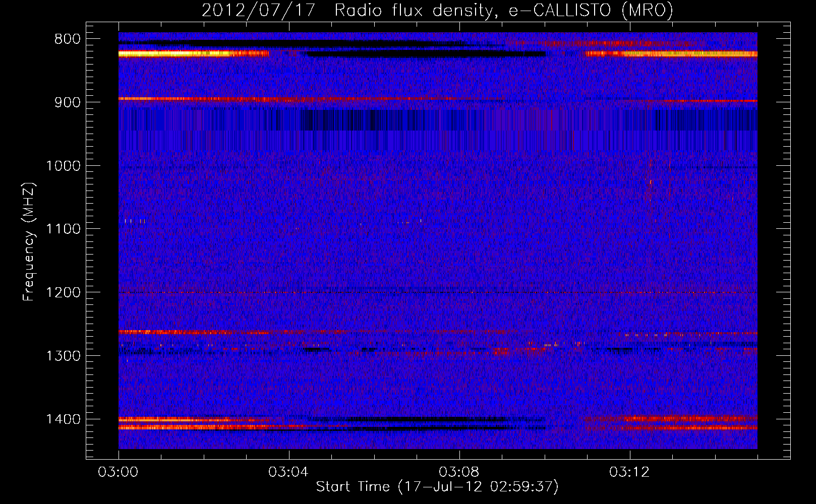816x504 pixels.
Task: Click the 1400 frequency tick label
Action: tap(63, 419)
